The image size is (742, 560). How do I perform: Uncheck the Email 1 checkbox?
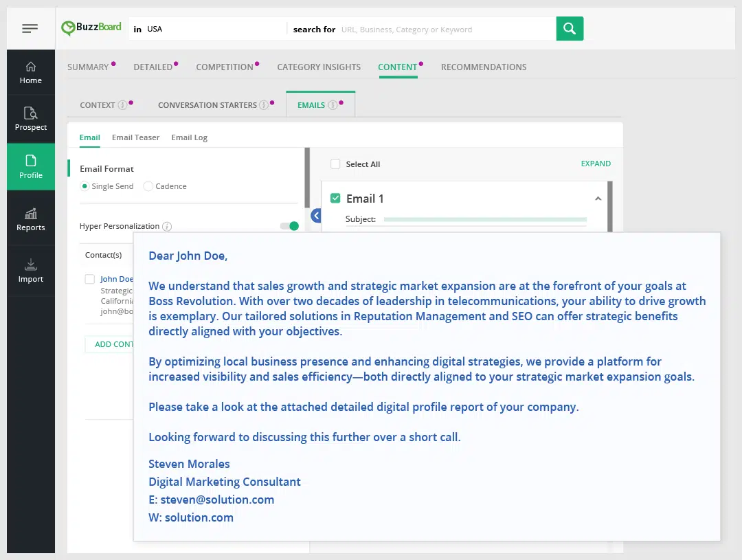coord(335,199)
